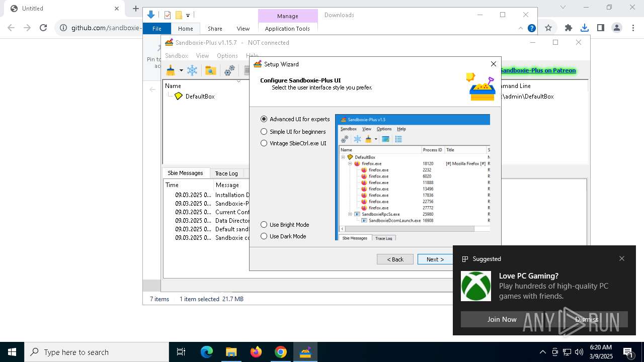Switch to the Trace Log tab

226,173
